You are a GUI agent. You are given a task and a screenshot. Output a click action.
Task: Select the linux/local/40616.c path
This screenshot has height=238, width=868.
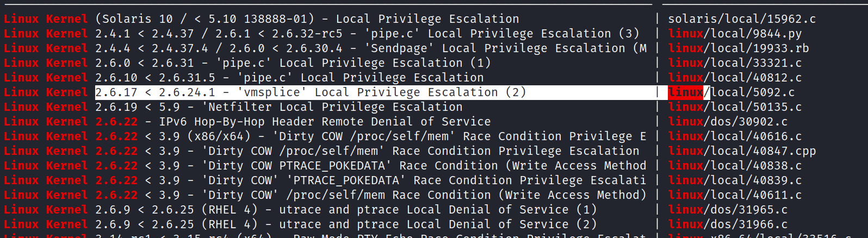[x=735, y=136]
